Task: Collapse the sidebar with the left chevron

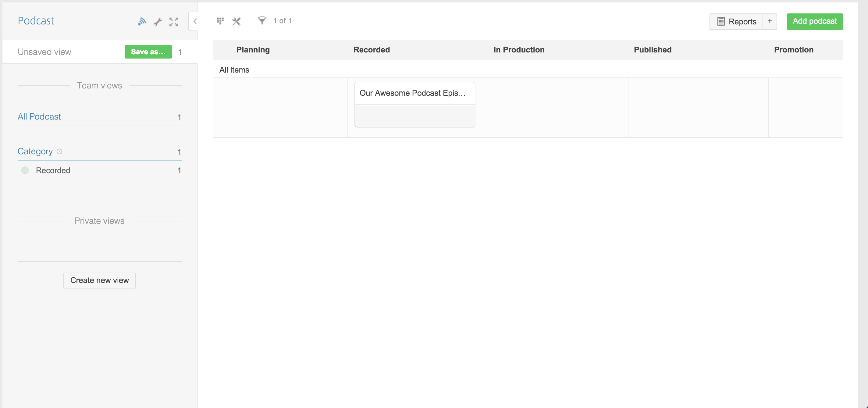Action: point(194,21)
